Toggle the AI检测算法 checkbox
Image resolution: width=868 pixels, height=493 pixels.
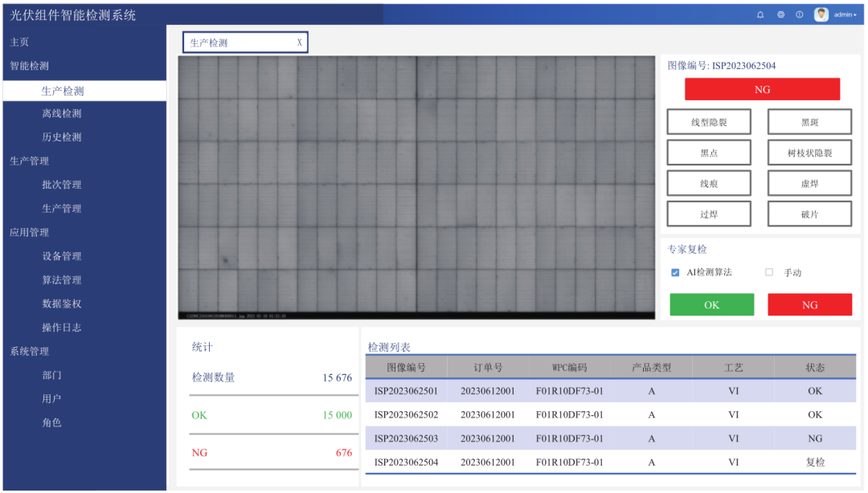tap(675, 273)
